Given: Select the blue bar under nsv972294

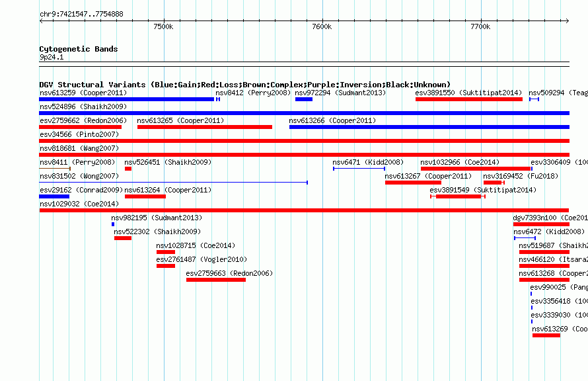Looking at the screenshot, I should [x=304, y=99].
